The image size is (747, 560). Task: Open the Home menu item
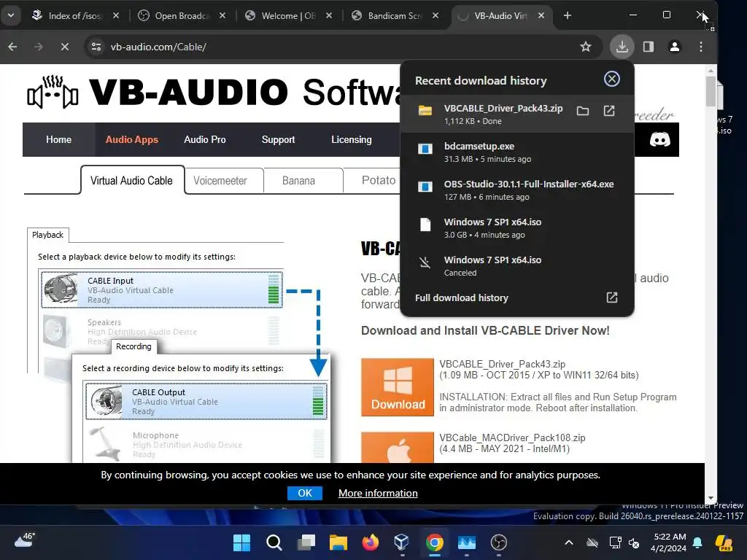58,139
